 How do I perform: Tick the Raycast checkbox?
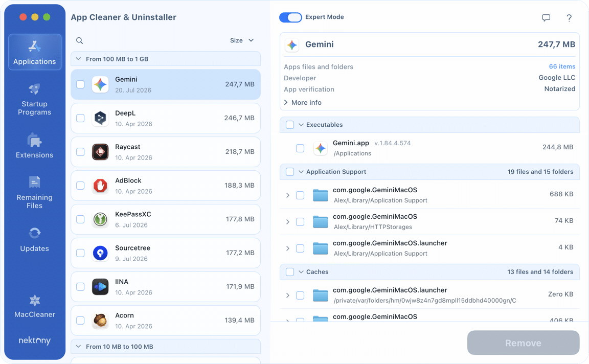[x=80, y=152]
